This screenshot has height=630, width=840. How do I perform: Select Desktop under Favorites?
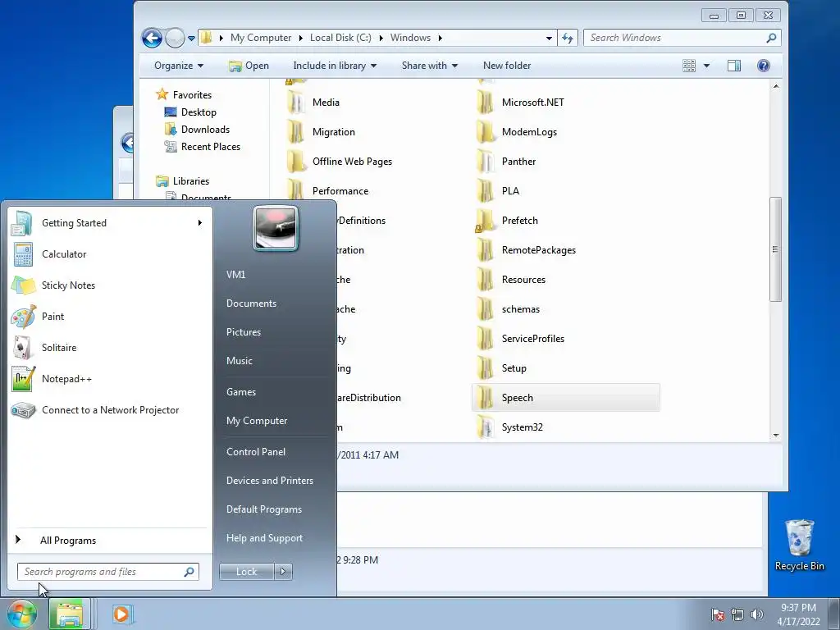(x=190, y=112)
